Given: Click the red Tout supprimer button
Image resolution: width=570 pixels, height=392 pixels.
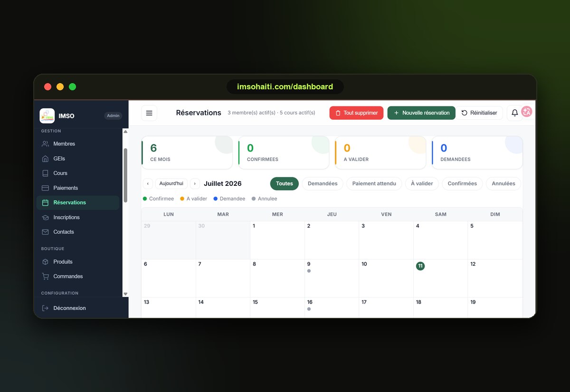Looking at the screenshot, I should [x=356, y=113].
